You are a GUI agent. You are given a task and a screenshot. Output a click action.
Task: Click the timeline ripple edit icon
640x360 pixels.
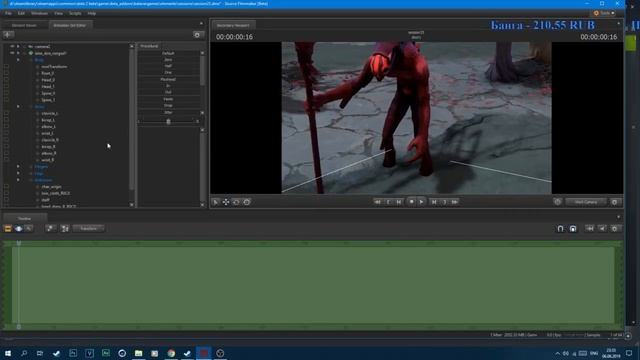click(590, 229)
